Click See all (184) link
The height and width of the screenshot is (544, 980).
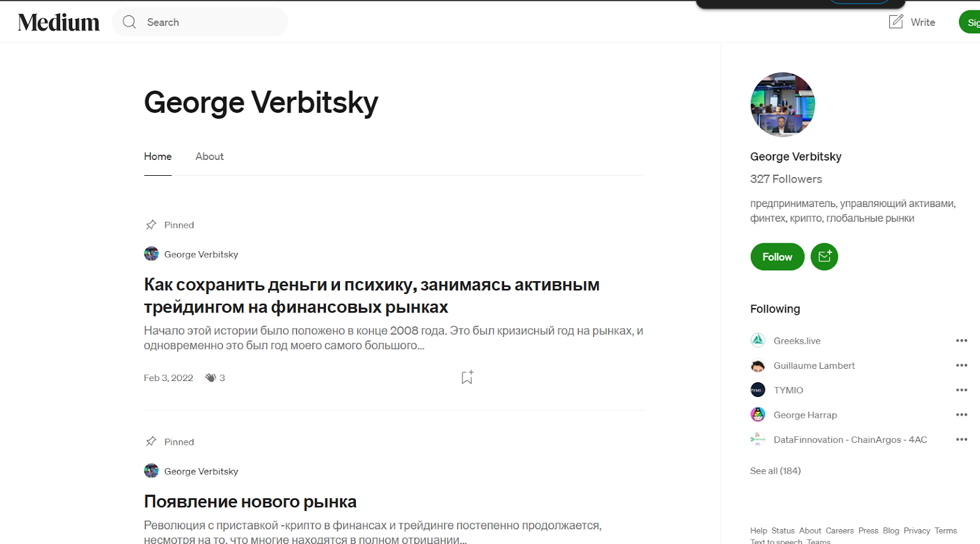[x=775, y=470]
